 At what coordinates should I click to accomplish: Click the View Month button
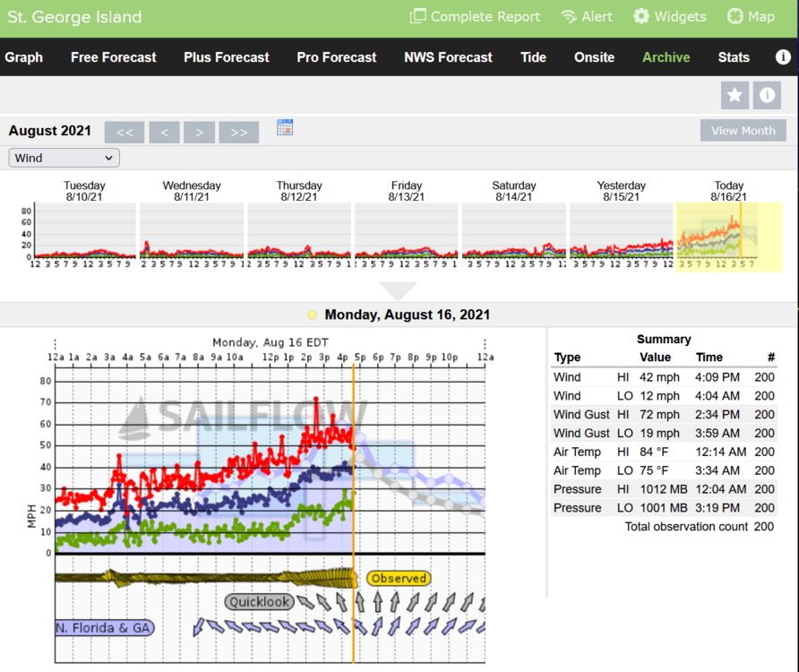(x=743, y=131)
